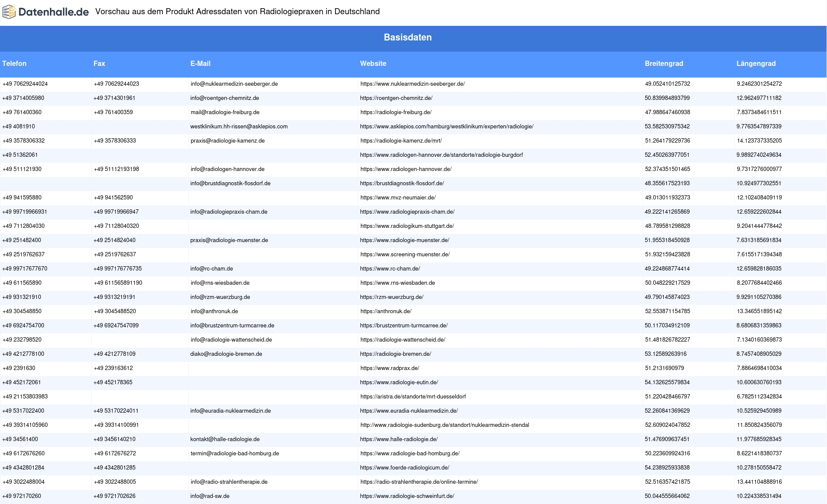Screen dimensions: 827x504
Task: Select longitude value 6.7825112342834
Action: point(759,397)
